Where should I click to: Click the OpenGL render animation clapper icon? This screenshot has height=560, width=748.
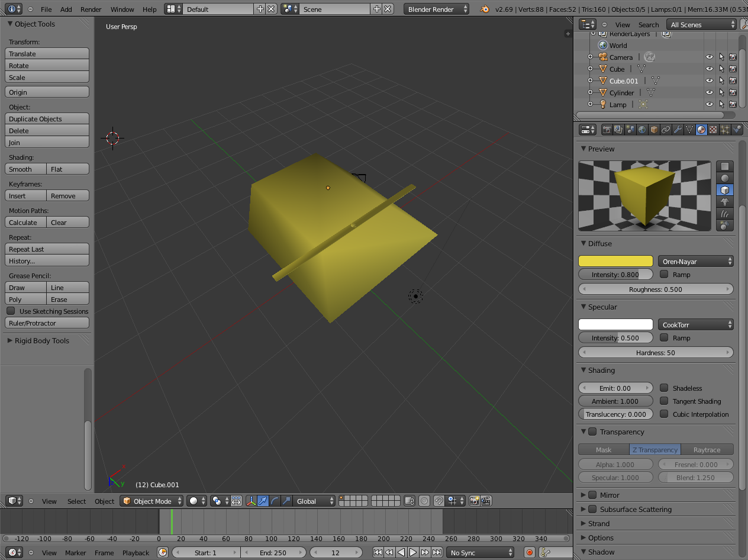point(486,501)
